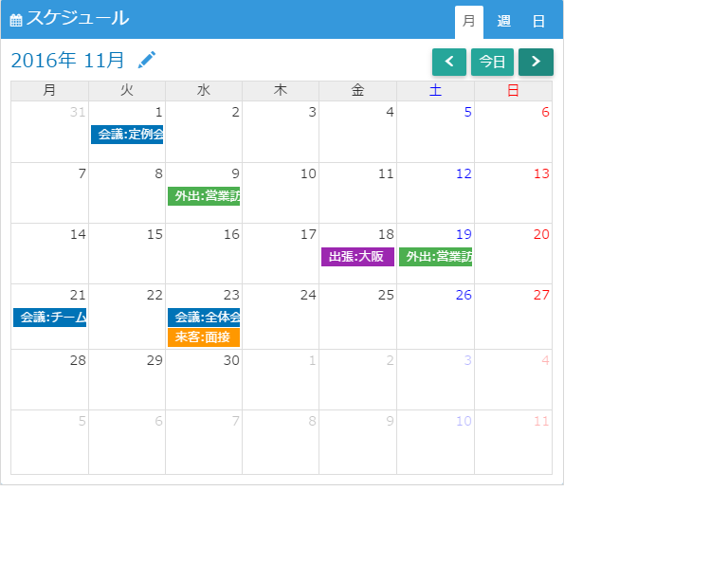Select day 10 in the calendar

(281, 193)
